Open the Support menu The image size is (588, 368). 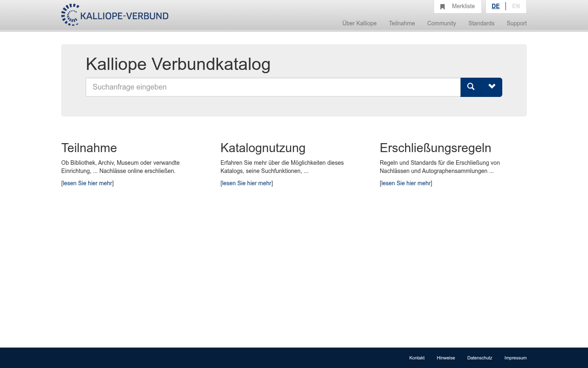pos(517,23)
